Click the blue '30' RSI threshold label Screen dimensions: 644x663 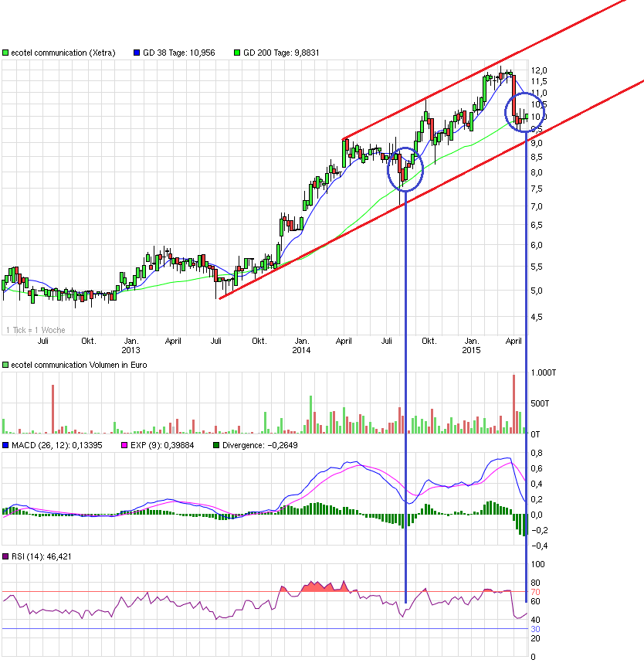click(535, 629)
